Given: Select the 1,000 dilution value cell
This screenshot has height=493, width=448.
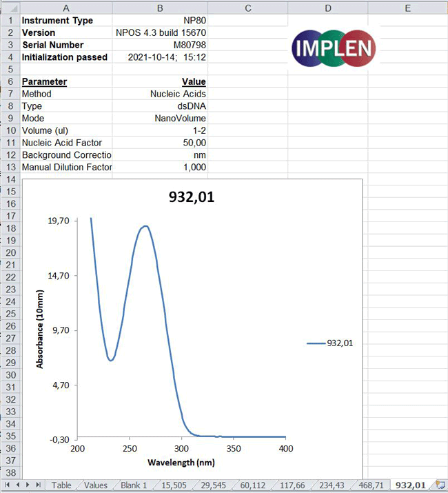Looking at the screenshot, I should pos(160,168).
